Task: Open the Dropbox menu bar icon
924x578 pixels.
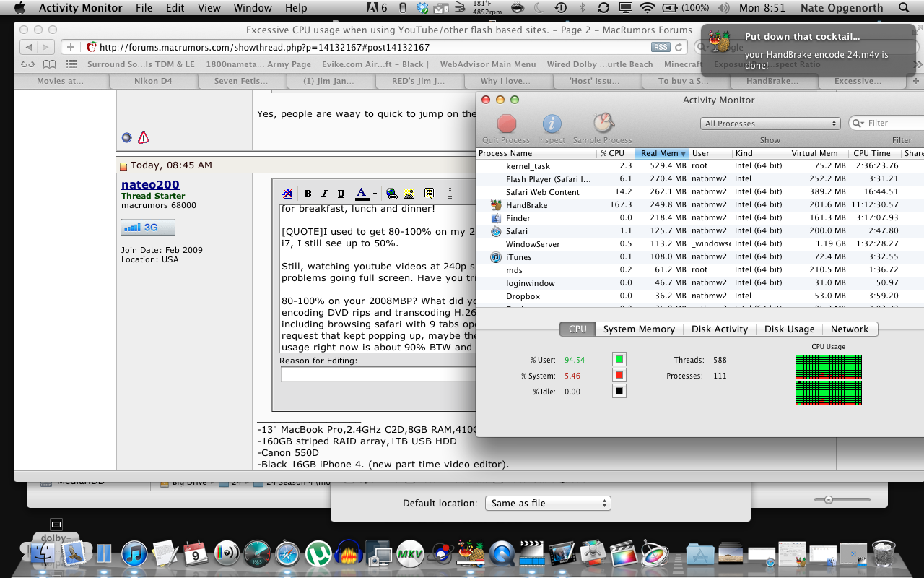Action: pos(423,8)
